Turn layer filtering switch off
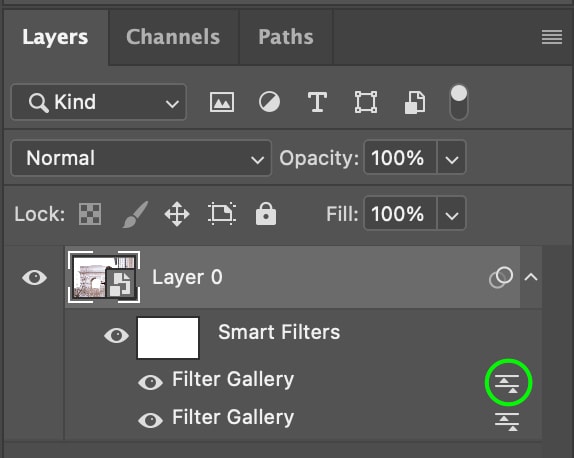The height and width of the screenshot is (458, 574). (x=459, y=103)
